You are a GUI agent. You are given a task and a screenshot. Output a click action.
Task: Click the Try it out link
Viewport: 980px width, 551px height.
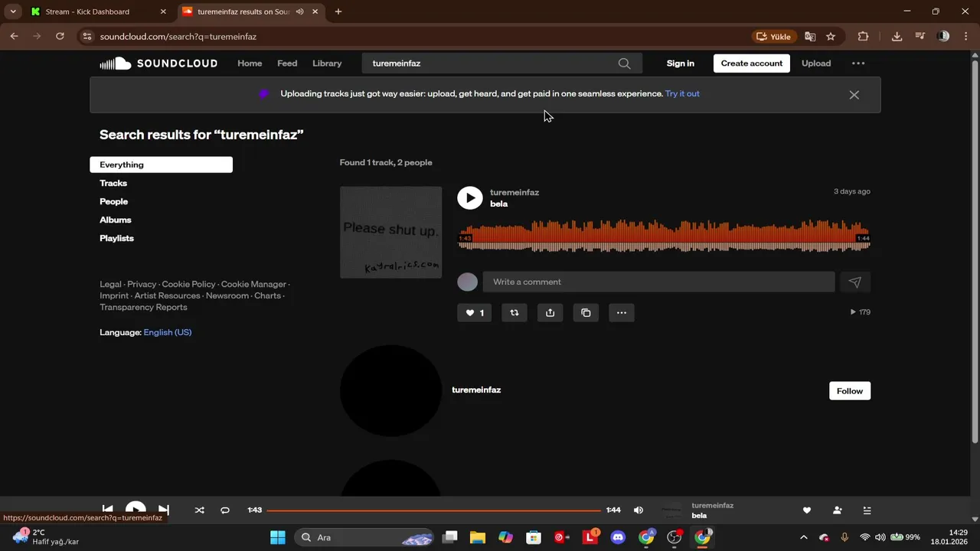(682, 93)
